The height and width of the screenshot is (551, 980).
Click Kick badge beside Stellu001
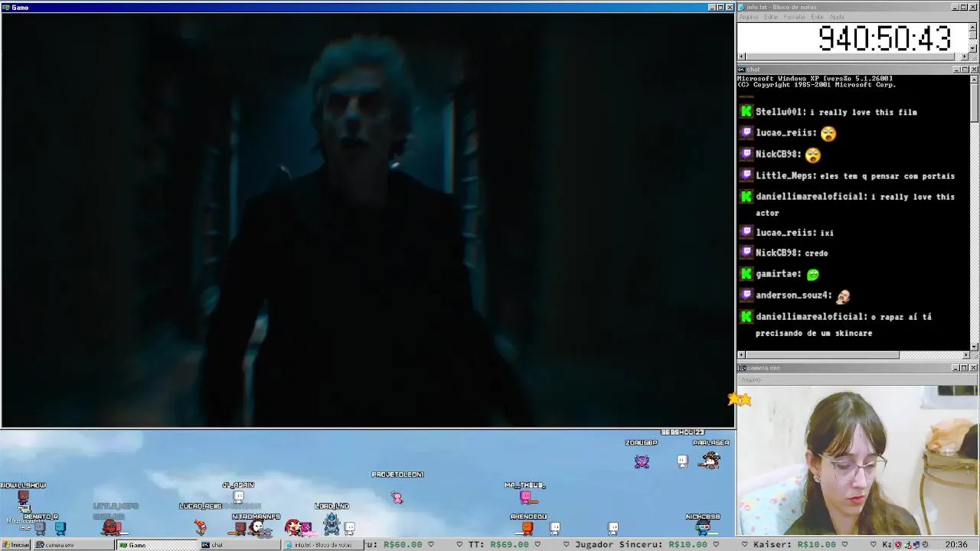click(746, 112)
